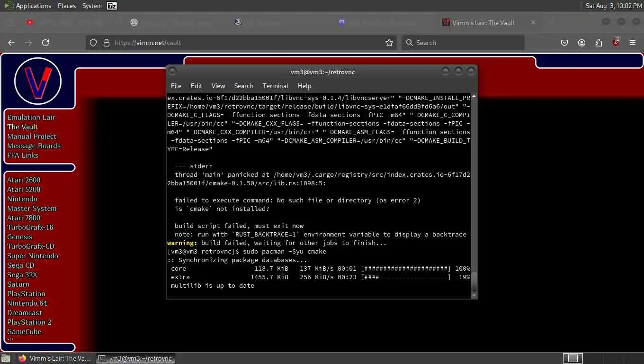Open the terminal Edit menu

196,86
